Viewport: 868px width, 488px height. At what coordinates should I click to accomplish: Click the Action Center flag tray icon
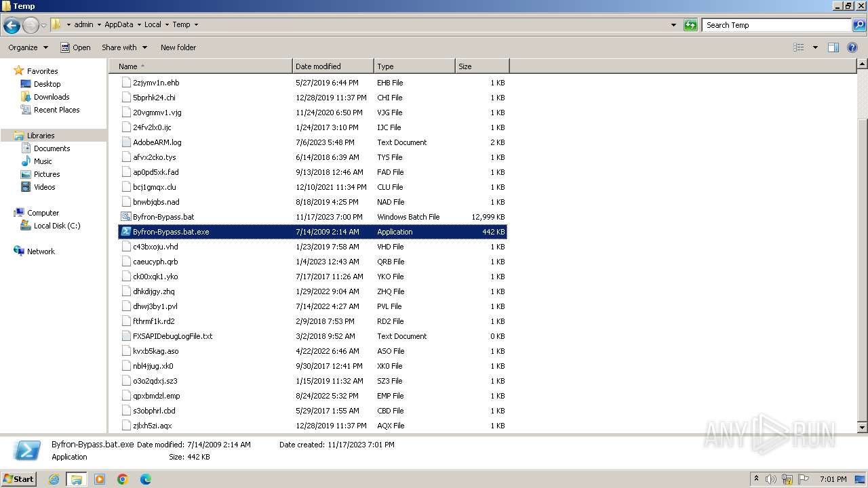(x=803, y=479)
